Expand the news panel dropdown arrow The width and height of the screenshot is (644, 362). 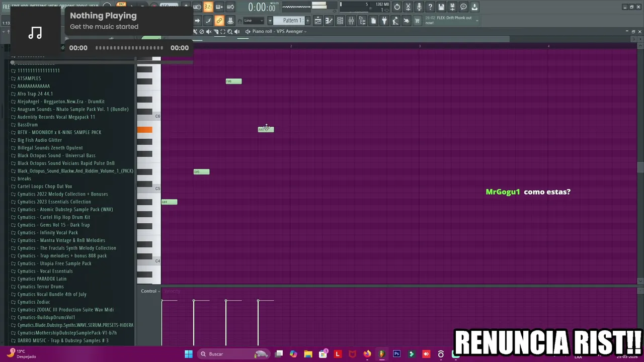(x=477, y=21)
